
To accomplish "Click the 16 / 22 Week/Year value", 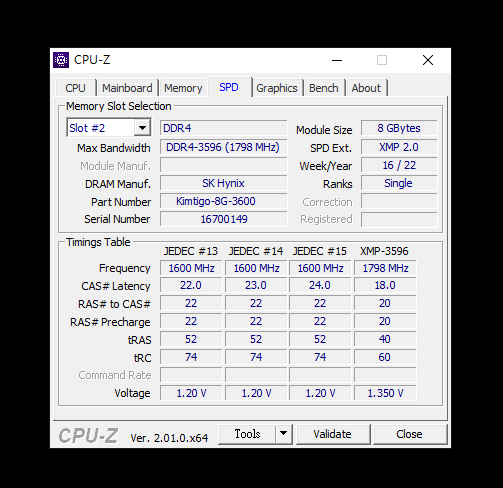I will click(x=399, y=165).
